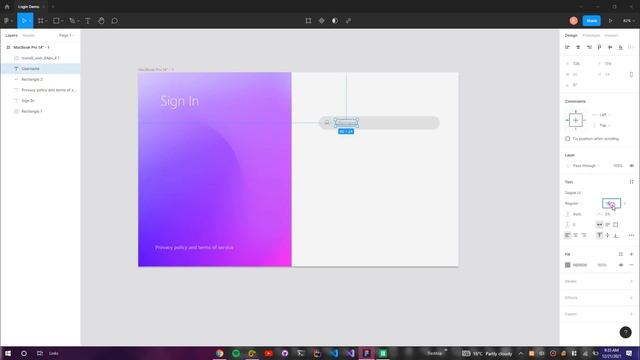Switch to the Design tab
640x360 pixels.
click(x=571, y=36)
